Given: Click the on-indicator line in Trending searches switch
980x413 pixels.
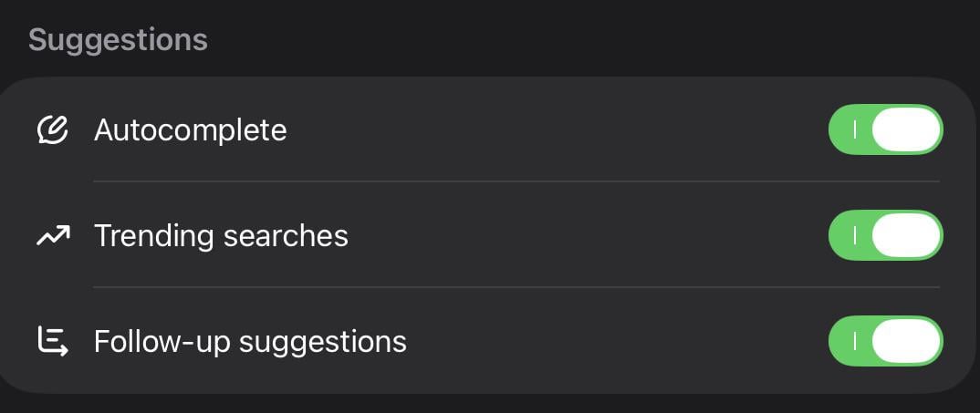Looking at the screenshot, I should (855, 236).
